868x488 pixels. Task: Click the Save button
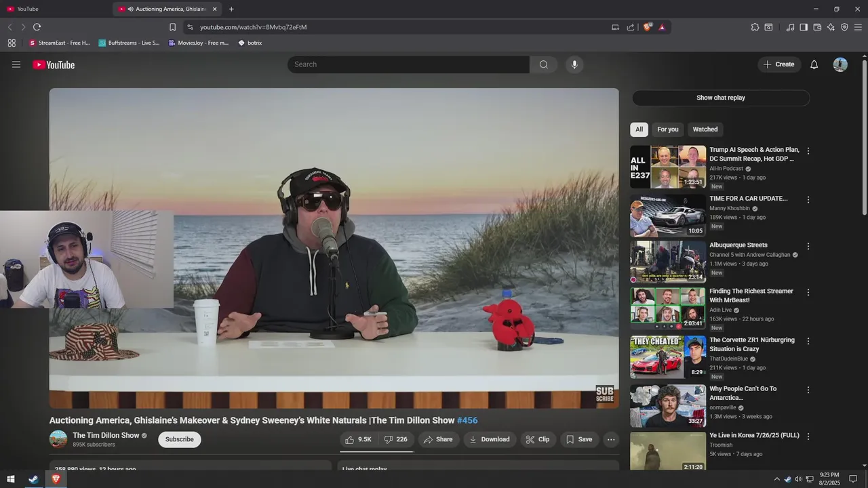click(x=579, y=439)
